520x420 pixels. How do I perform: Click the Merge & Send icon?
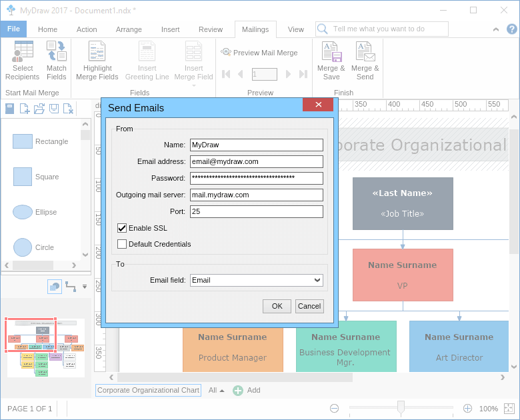[x=365, y=52]
